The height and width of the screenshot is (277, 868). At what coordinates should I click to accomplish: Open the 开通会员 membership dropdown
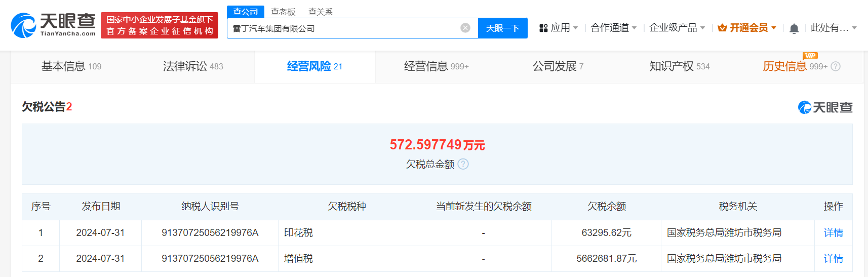[x=747, y=28]
